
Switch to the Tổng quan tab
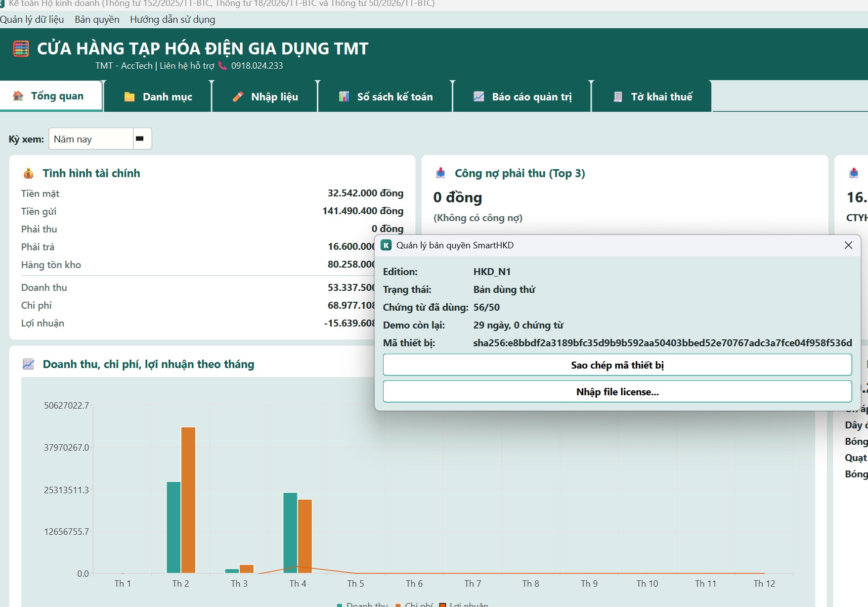pyautogui.click(x=51, y=96)
